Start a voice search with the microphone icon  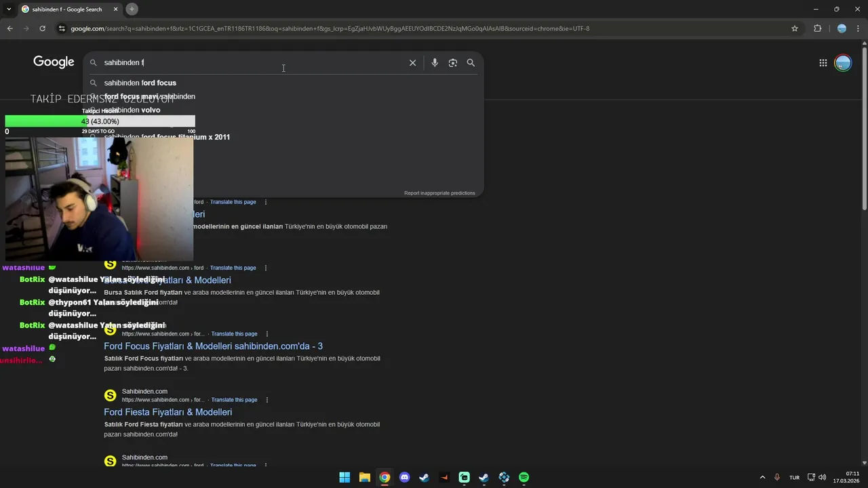click(435, 62)
